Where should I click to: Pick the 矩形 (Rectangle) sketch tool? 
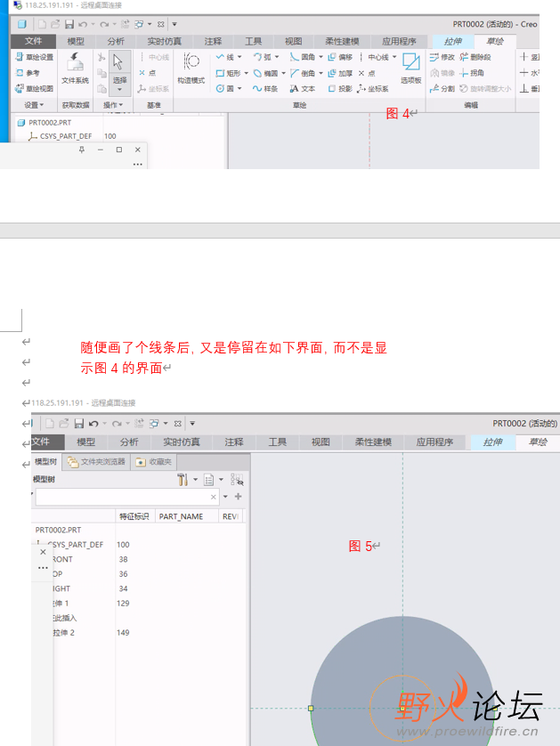tap(229, 73)
